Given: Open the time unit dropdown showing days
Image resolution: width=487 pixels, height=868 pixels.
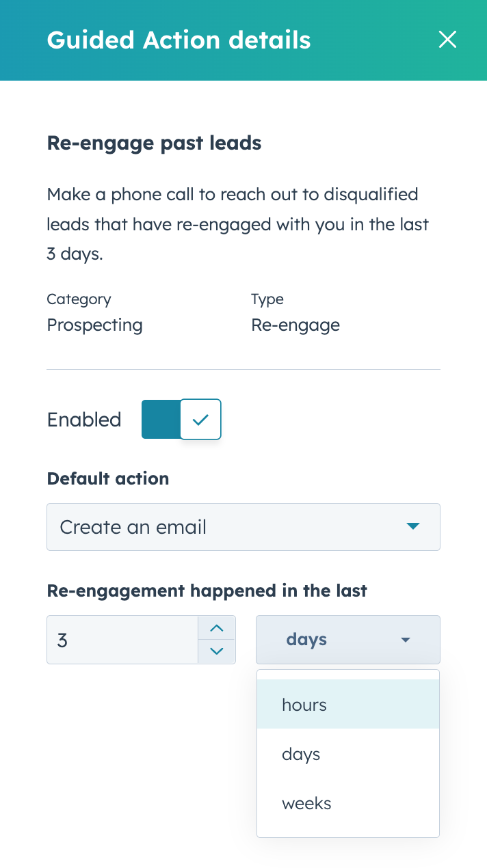Looking at the screenshot, I should 347,640.
